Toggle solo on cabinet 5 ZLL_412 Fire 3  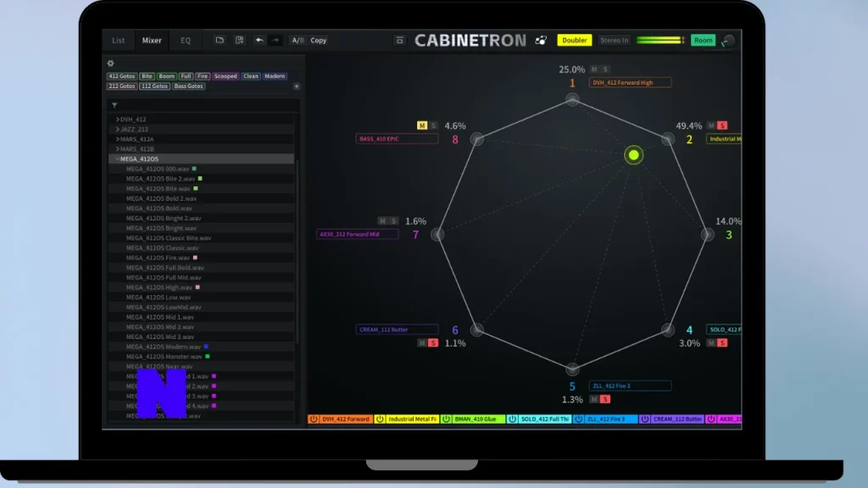605,400
